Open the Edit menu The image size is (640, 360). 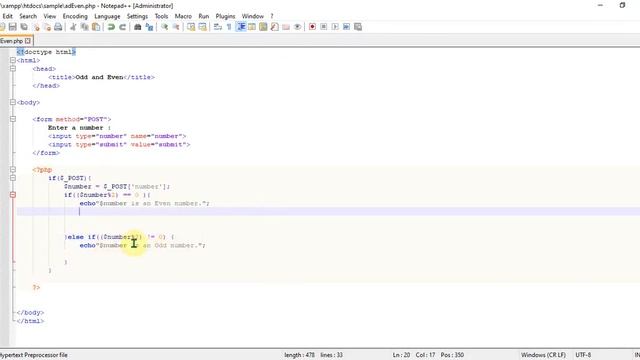7,16
